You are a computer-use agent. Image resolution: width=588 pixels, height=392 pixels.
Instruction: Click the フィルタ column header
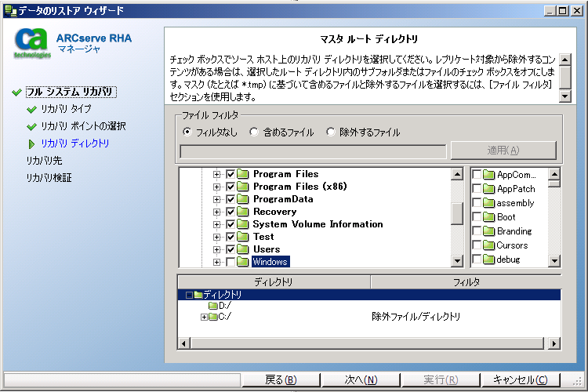[x=466, y=282]
